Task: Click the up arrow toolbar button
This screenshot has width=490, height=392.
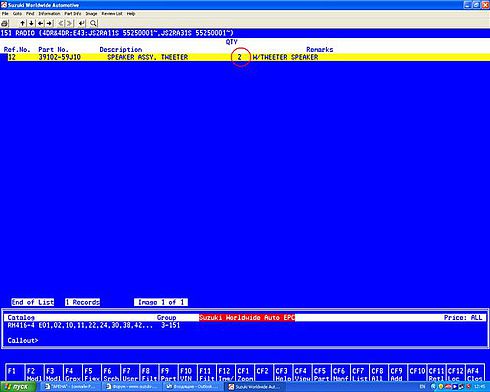Action: pos(22,23)
